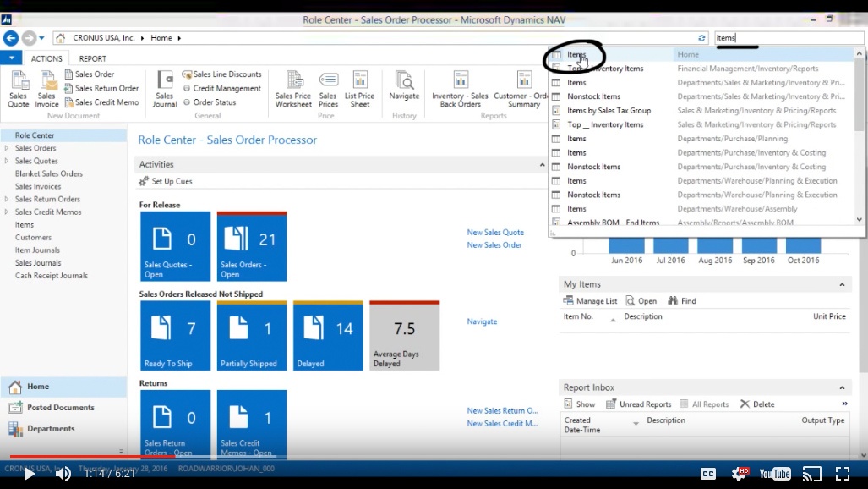Image resolution: width=868 pixels, height=489 pixels.
Task: Open Sales Line Discounts
Action: tap(221, 74)
